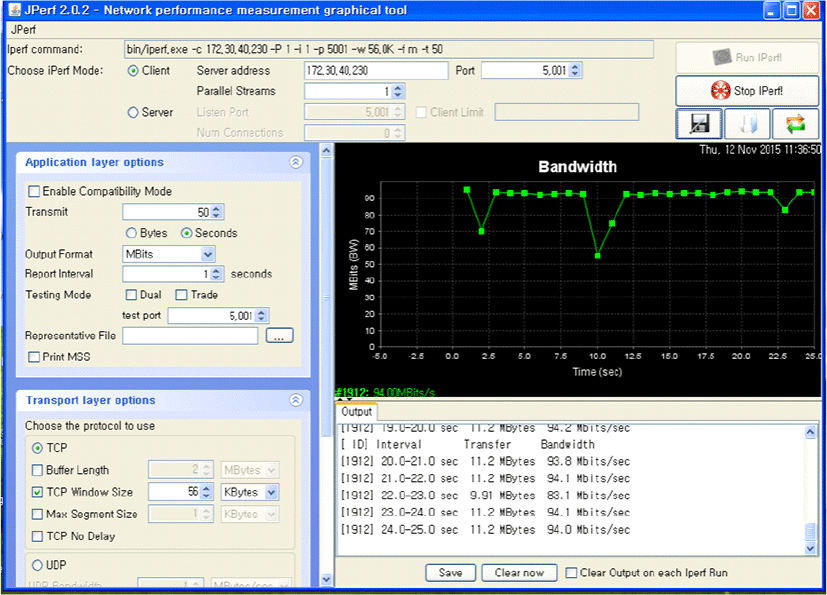Check the Trade testing mode box
The height and width of the screenshot is (595, 827).
pyautogui.click(x=181, y=295)
